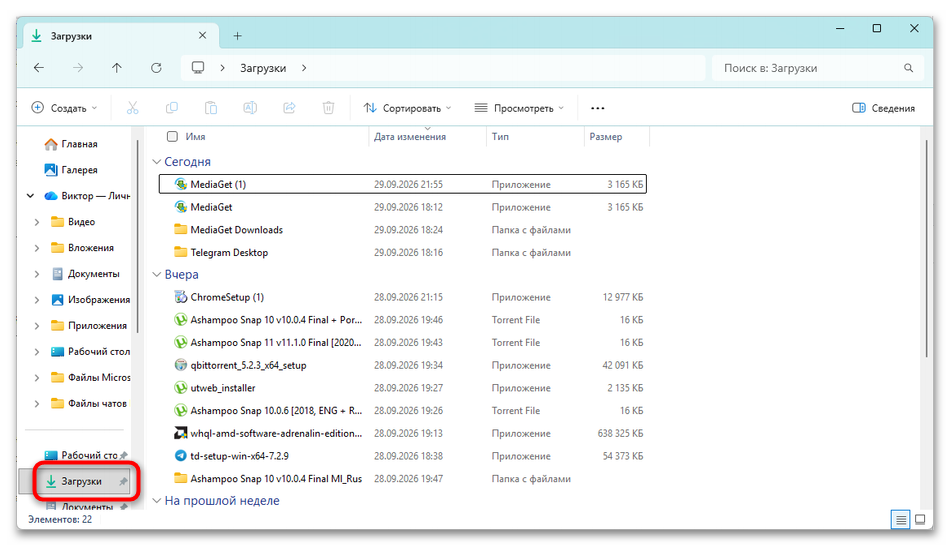Click the chevron after Загрузки in path
This screenshot has height=546, width=950.
[x=304, y=68]
